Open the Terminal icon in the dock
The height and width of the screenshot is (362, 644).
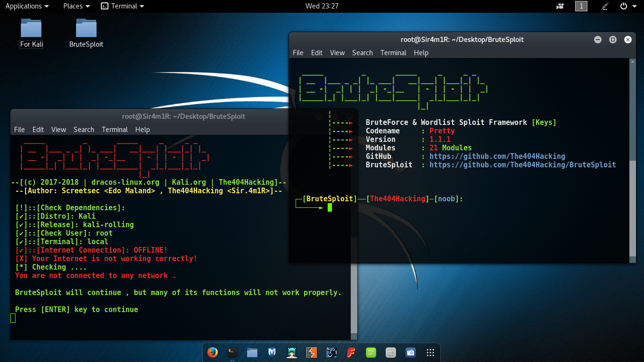click(x=232, y=352)
